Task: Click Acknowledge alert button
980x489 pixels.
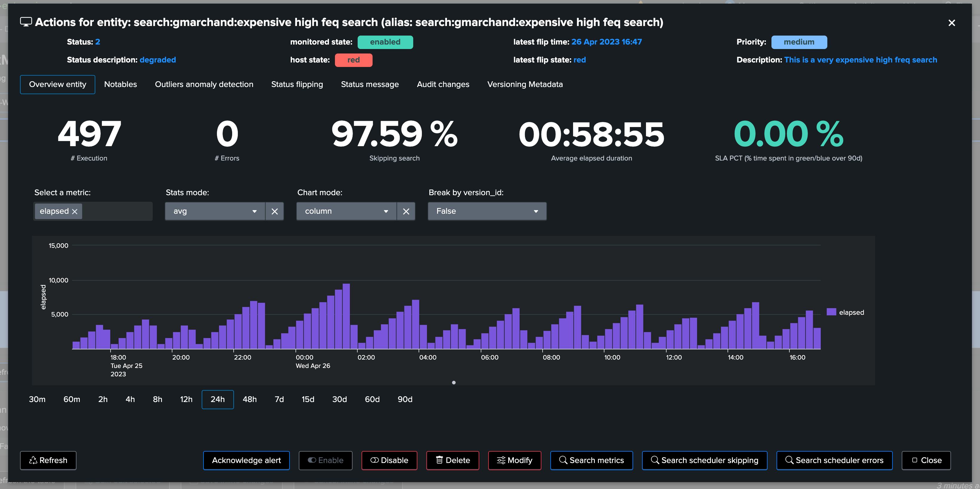Action: point(246,461)
